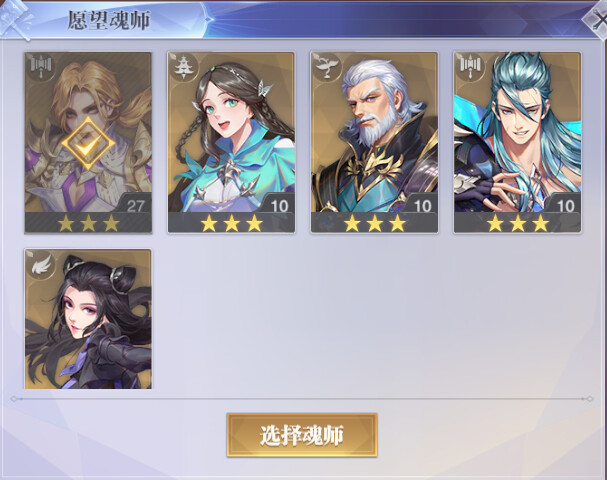Click the hammer emblem in the title corner
Screen dimensions: 607x480
15,19
